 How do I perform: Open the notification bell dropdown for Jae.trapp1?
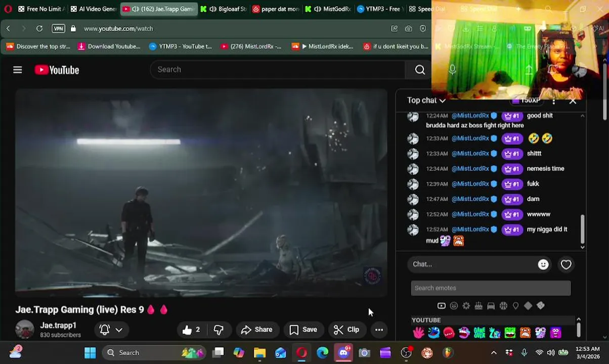[x=111, y=330]
